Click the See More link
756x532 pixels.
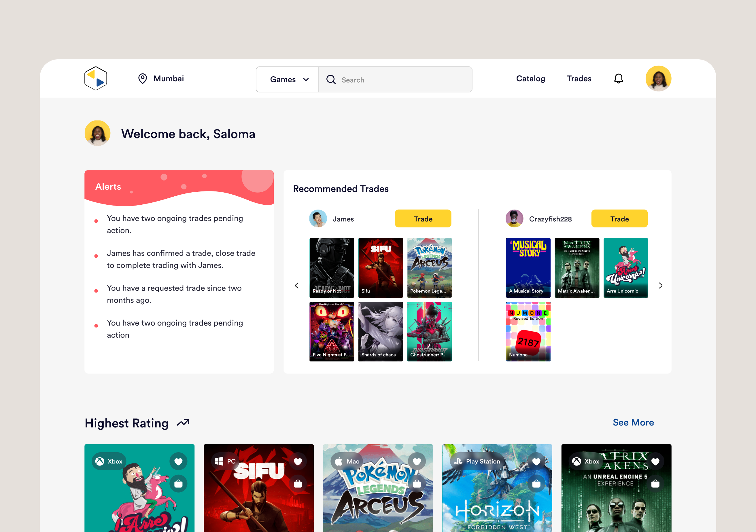(633, 422)
